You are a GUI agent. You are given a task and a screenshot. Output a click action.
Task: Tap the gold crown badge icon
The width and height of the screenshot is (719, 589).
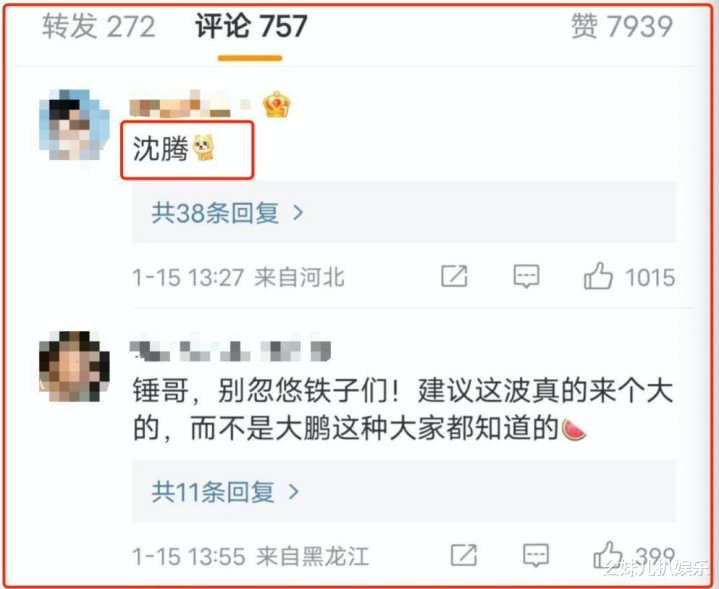coord(276,104)
